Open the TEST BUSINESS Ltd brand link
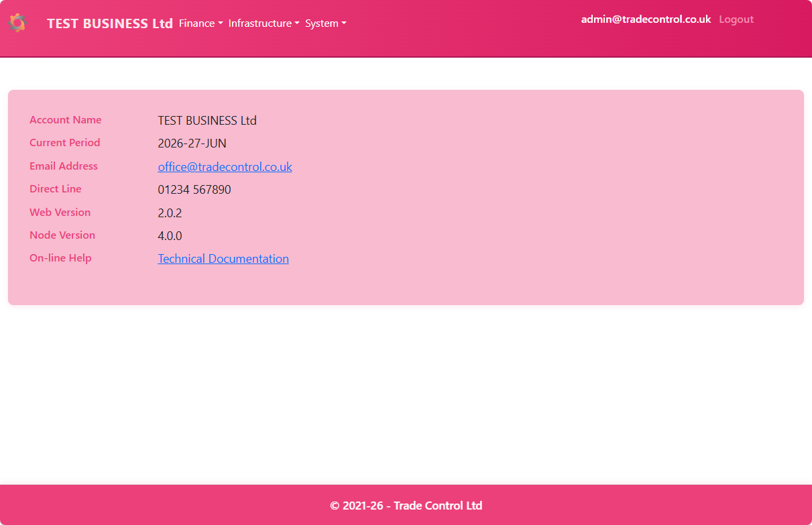The width and height of the screenshot is (812, 525). (110, 23)
